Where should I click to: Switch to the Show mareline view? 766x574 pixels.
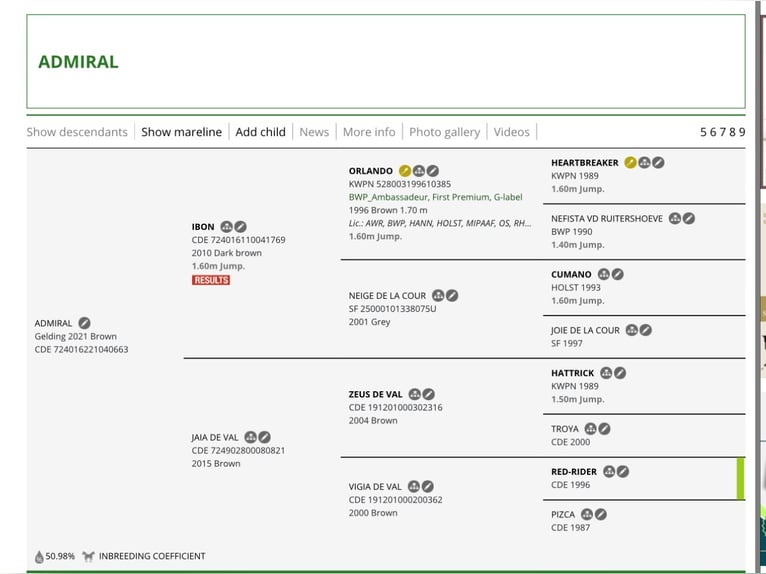coord(181,132)
